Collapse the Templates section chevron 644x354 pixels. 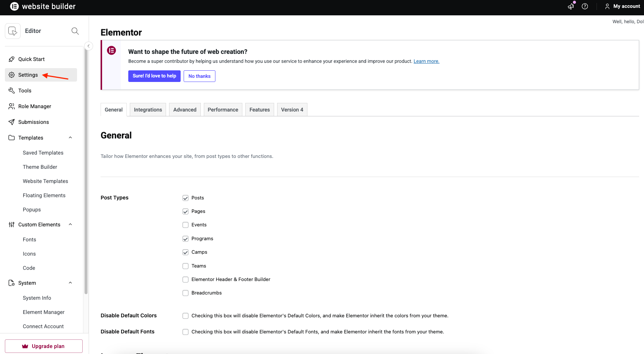(x=70, y=138)
